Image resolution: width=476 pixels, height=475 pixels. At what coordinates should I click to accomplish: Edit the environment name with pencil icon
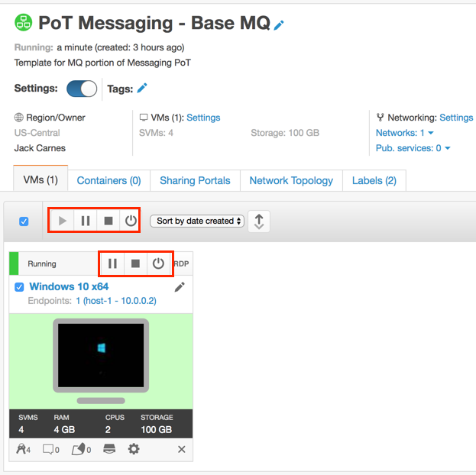[x=279, y=25]
